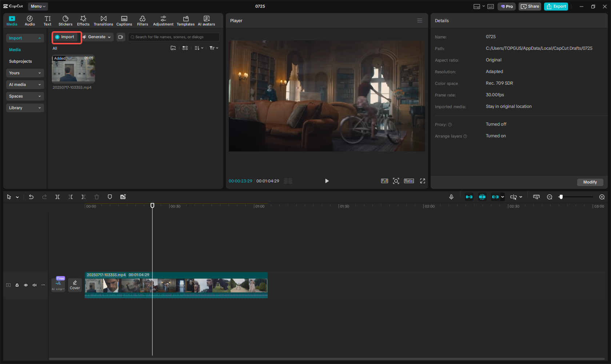Undo the last action

(x=31, y=197)
